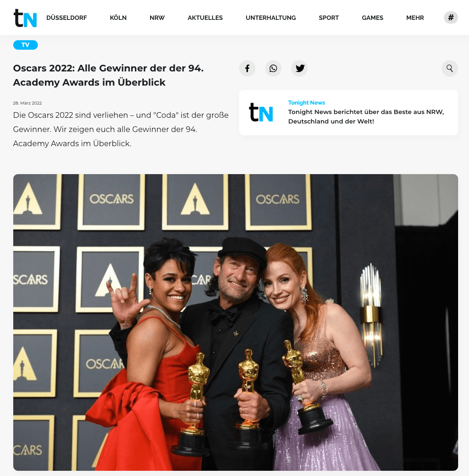Navigate to the Games section

[x=372, y=18]
